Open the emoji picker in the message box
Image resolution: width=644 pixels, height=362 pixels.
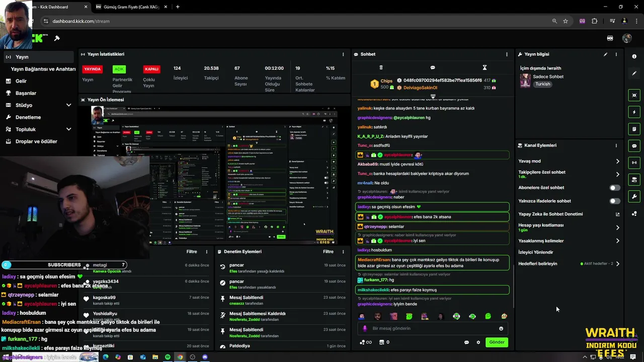coord(501,328)
